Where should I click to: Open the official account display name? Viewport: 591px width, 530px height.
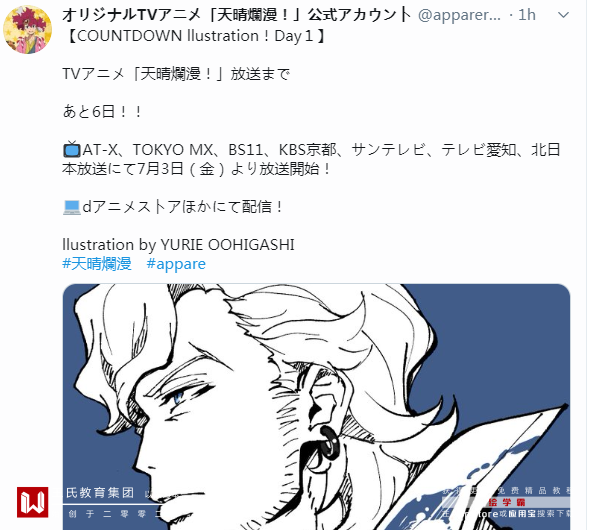(236, 15)
